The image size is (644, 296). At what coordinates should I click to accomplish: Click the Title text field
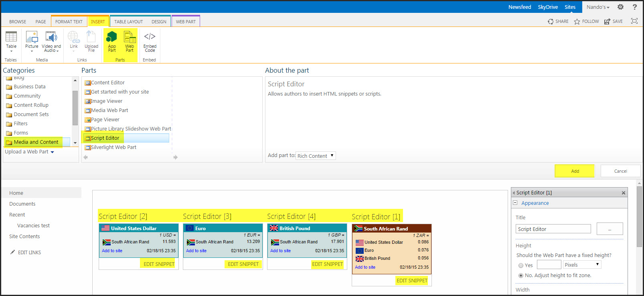pyautogui.click(x=553, y=229)
